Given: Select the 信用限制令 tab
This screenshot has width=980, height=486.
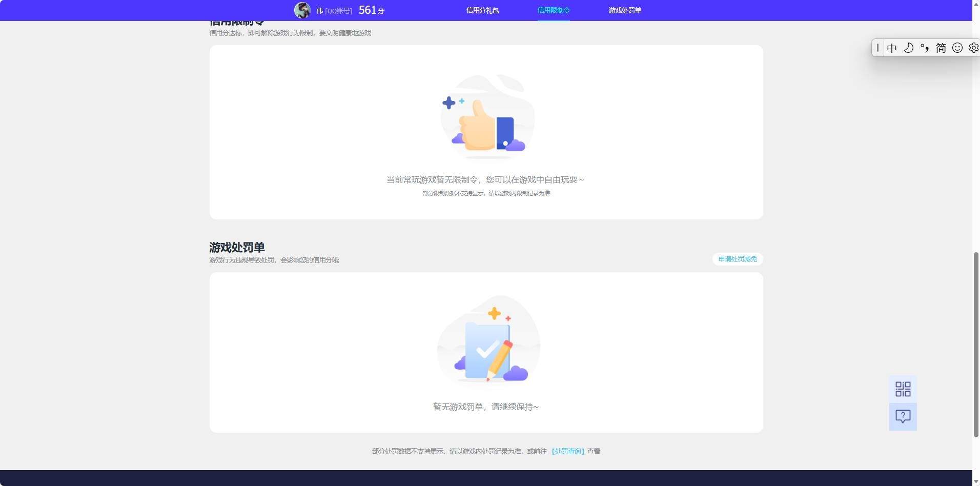Looking at the screenshot, I should click(554, 10).
